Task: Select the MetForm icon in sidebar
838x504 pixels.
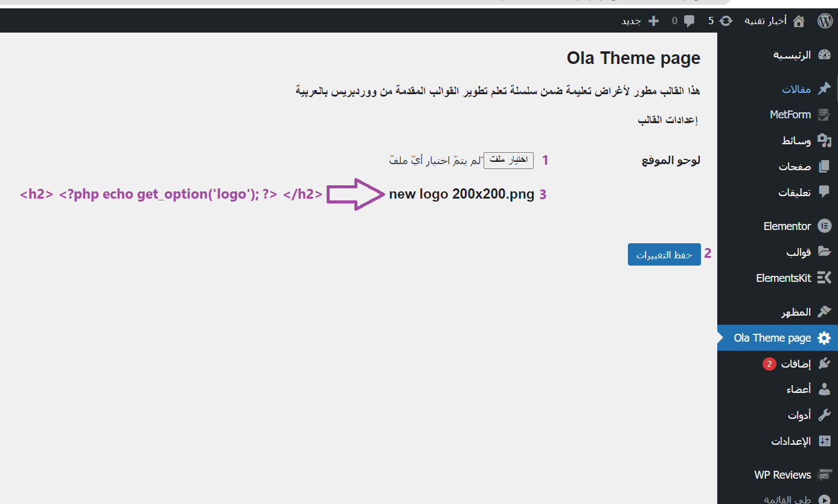Action: (x=824, y=115)
